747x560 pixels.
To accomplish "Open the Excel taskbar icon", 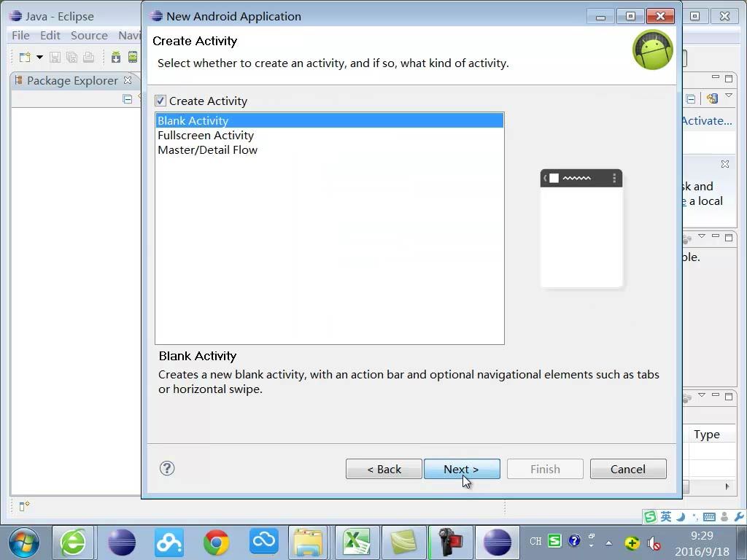I will point(357,542).
